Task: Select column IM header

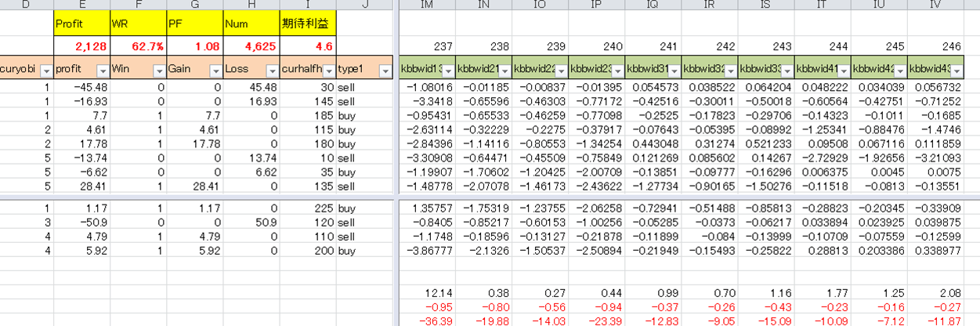Action: (x=427, y=5)
